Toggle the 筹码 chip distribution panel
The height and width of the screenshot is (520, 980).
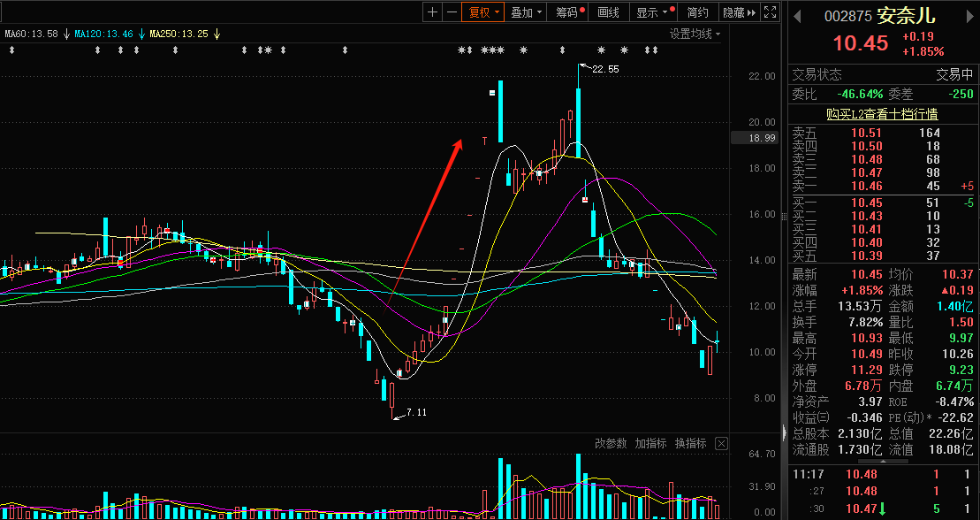567,11
